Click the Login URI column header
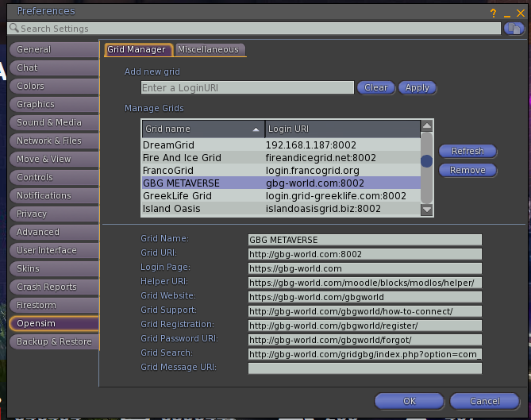 (x=341, y=129)
